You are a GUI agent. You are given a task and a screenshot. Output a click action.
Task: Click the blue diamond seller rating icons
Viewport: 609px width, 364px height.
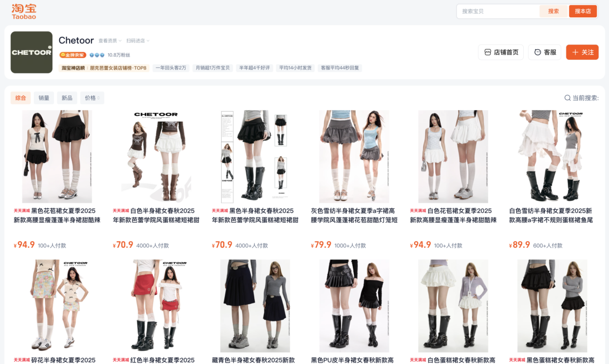(x=97, y=55)
